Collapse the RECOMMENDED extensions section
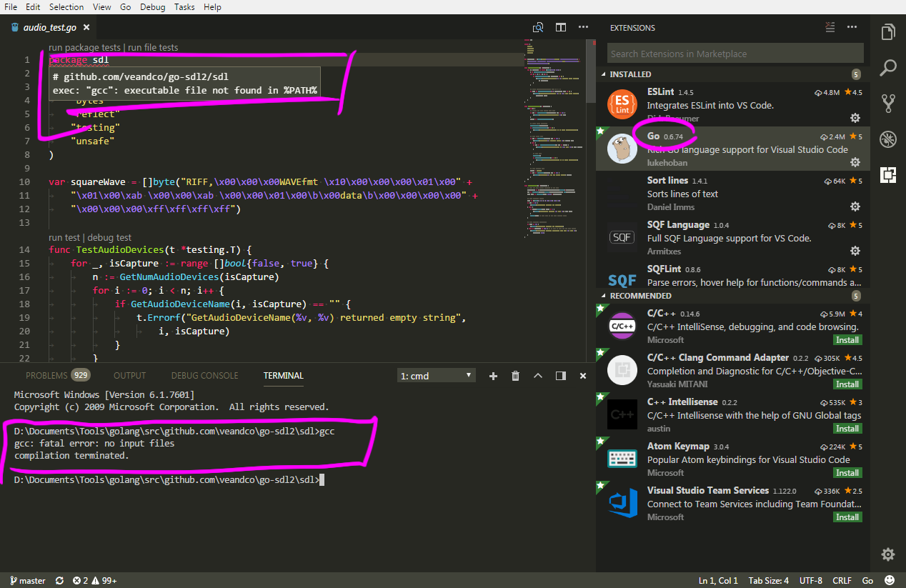The height and width of the screenshot is (588, 906). (733, 296)
